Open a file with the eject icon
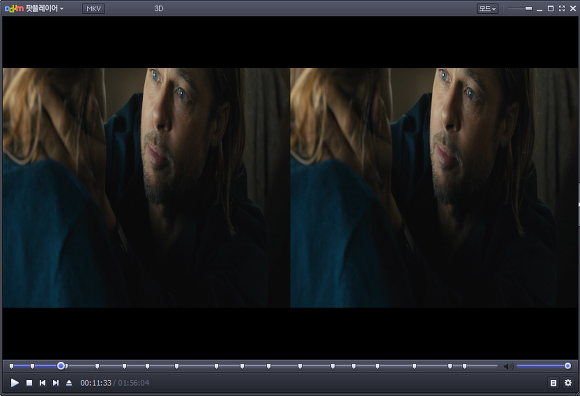 [x=69, y=383]
